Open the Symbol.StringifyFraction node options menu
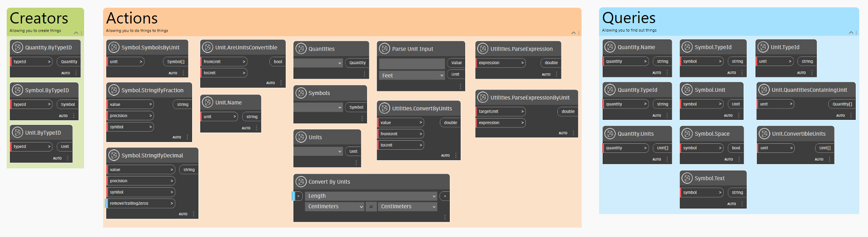 click(x=187, y=137)
